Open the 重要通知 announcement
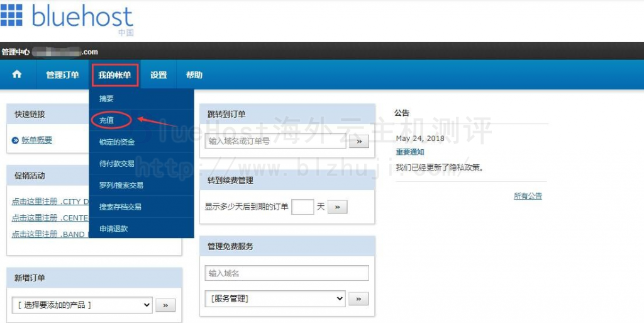Screen dimensions: 644x323 [x=410, y=152]
